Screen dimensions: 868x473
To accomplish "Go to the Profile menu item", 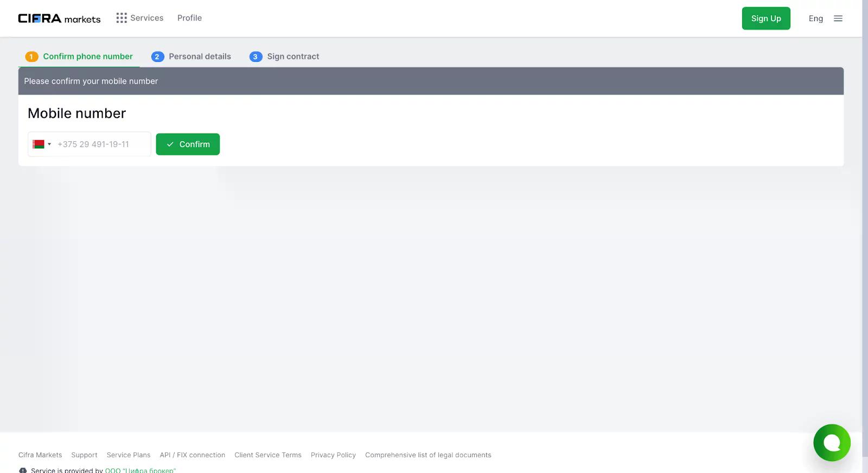I will pos(189,18).
